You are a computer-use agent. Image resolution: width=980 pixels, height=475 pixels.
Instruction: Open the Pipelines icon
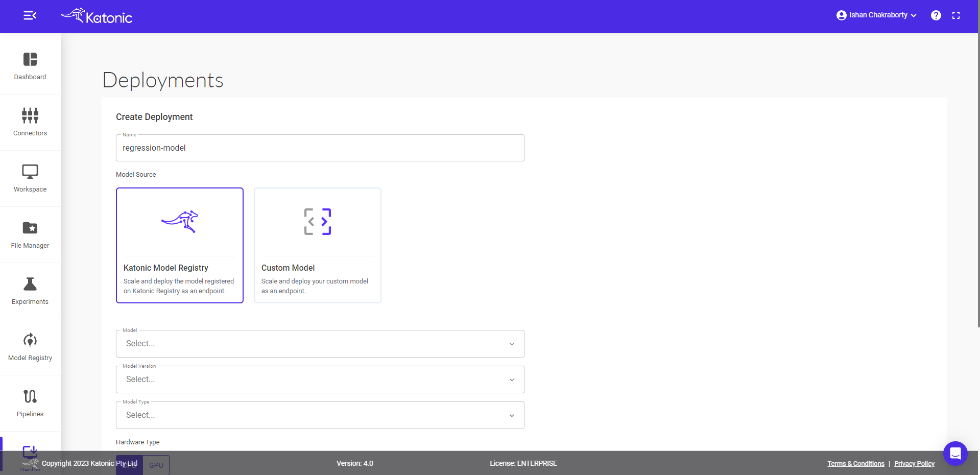coord(30,396)
